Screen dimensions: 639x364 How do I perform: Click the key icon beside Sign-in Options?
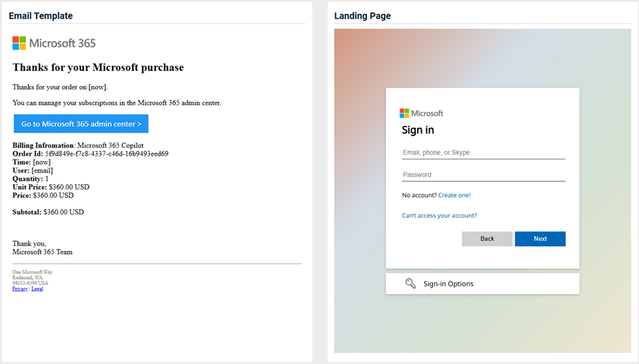point(410,284)
